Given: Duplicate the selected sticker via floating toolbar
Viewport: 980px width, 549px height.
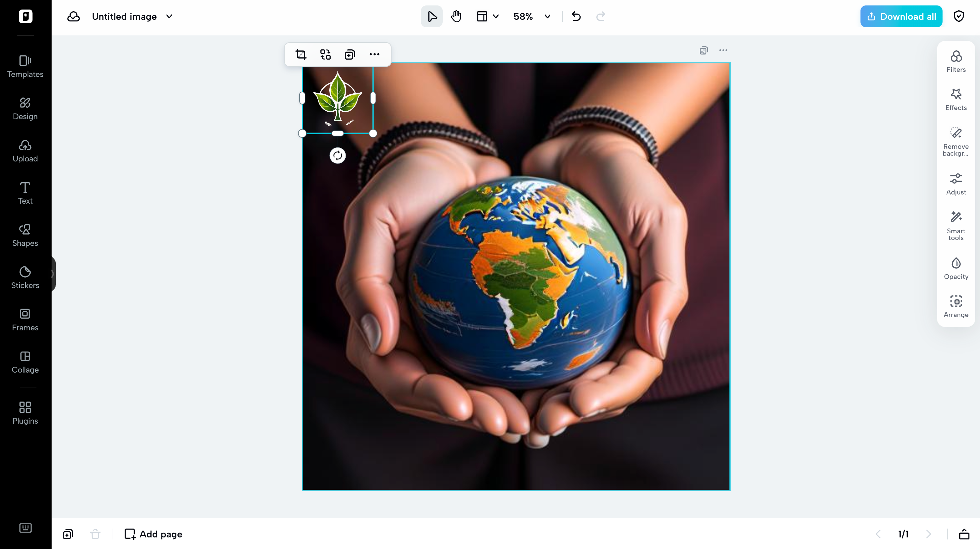Looking at the screenshot, I should point(350,54).
